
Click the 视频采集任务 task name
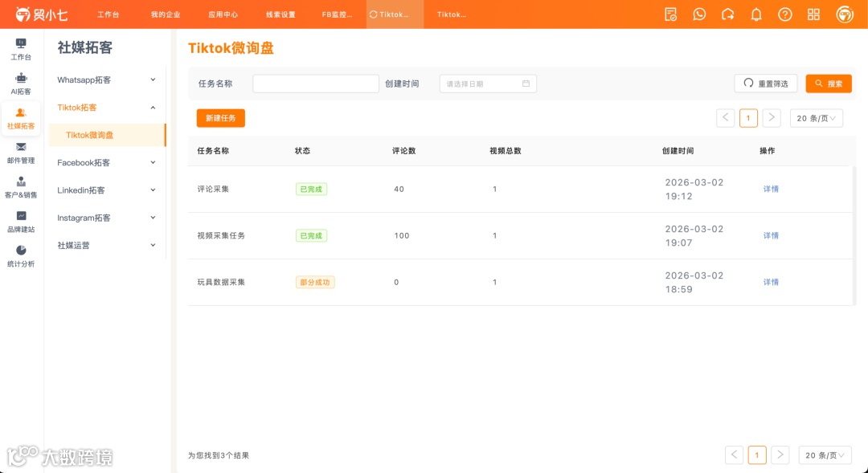click(x=221, y=235)
